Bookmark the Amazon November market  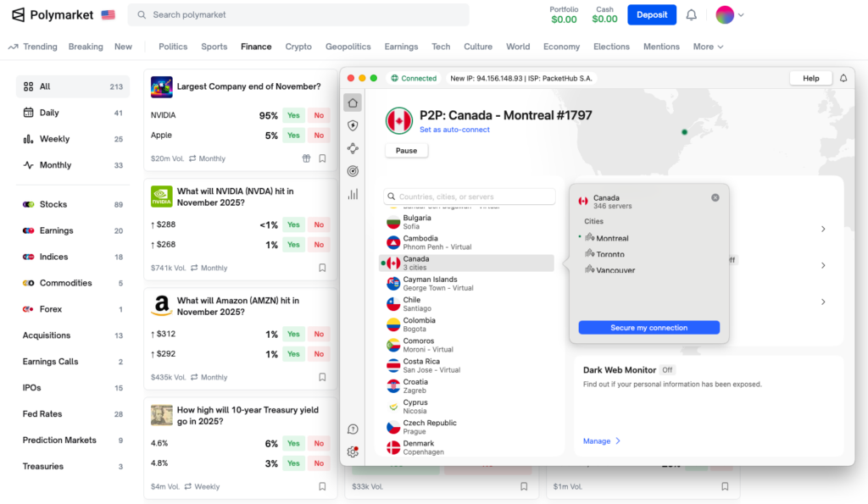click(322, 377)
